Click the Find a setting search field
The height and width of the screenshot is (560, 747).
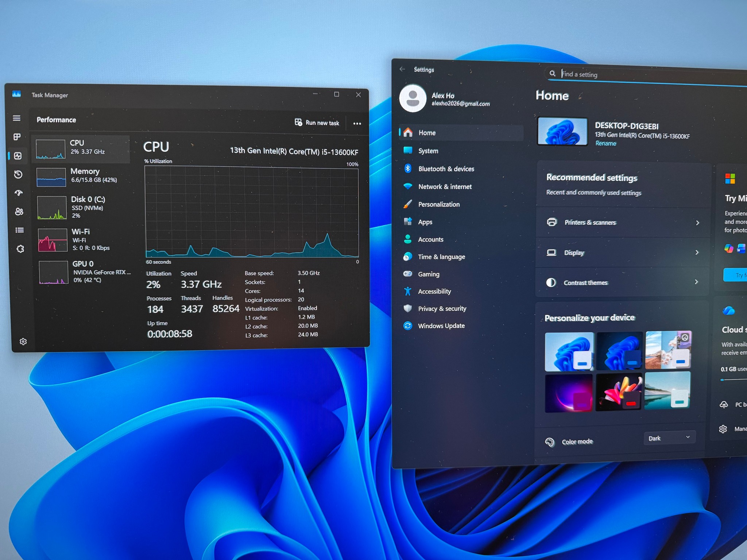[x=646, y=75]
